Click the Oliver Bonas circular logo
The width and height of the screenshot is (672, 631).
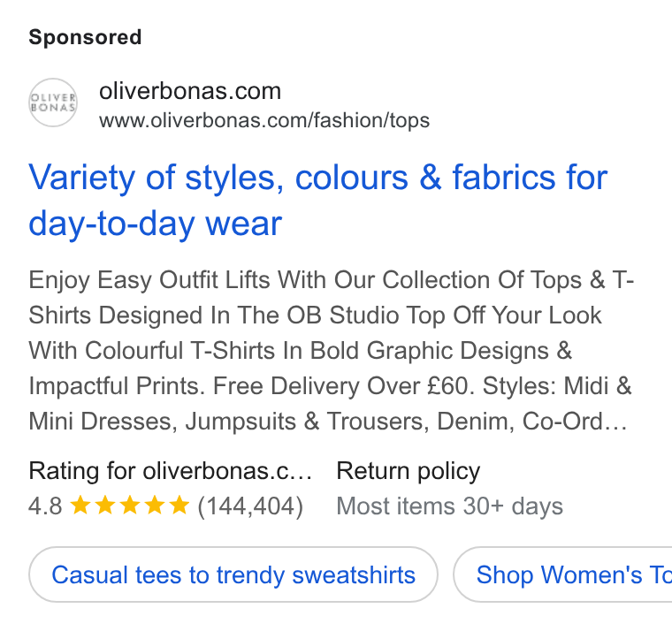coord(53,103)
